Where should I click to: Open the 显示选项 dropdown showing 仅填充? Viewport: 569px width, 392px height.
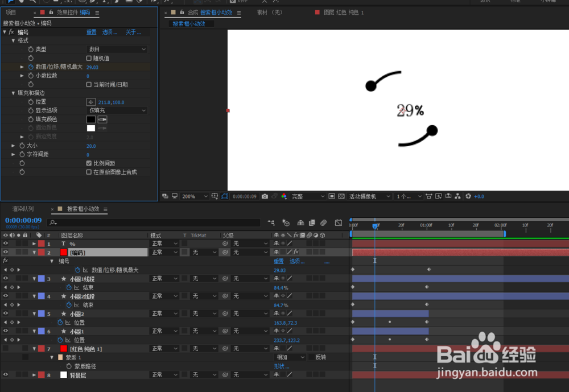[117, 110]
